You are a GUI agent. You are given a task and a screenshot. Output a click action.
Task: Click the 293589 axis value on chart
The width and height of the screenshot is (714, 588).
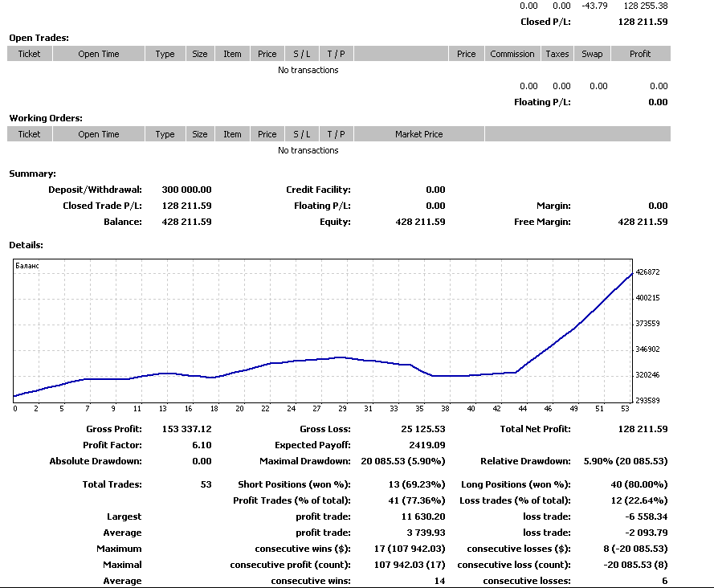point(647,400)
